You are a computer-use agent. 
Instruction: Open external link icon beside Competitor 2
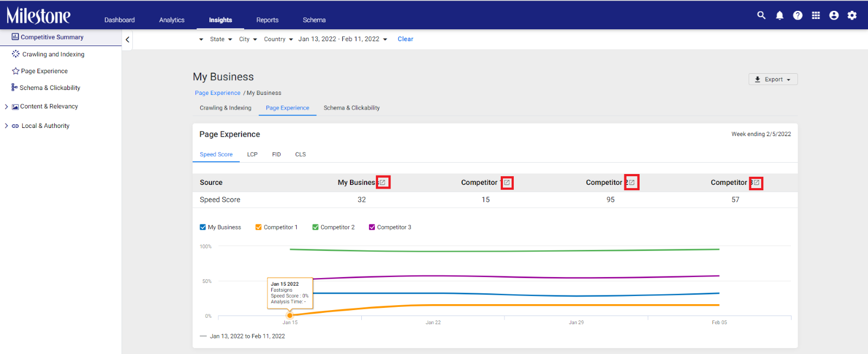pos(631,183)
